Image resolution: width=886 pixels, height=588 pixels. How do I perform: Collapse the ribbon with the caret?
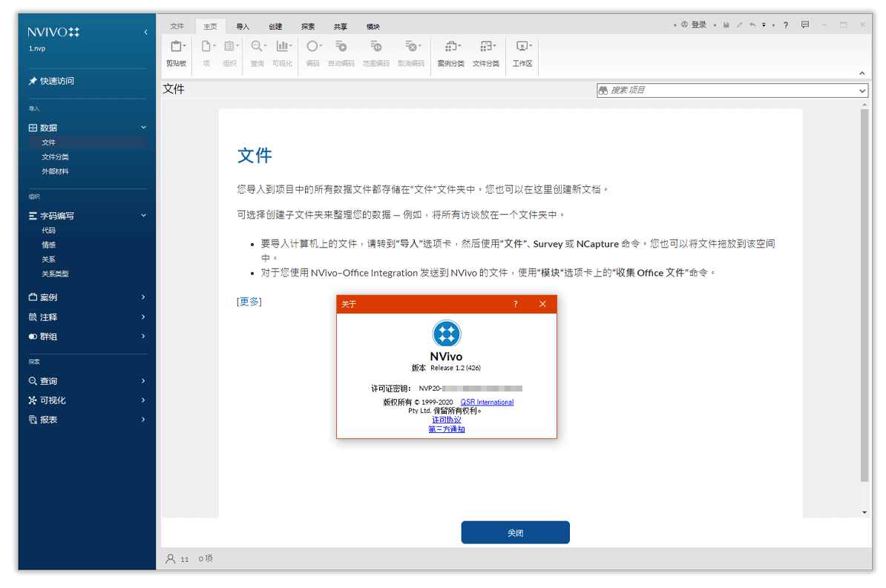click(x=862, y=73)
